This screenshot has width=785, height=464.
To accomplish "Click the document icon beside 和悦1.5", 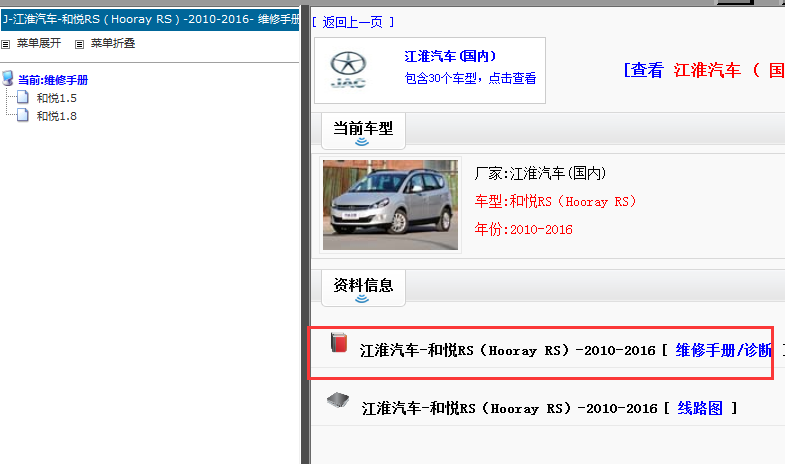I will (x=23, y=97).
